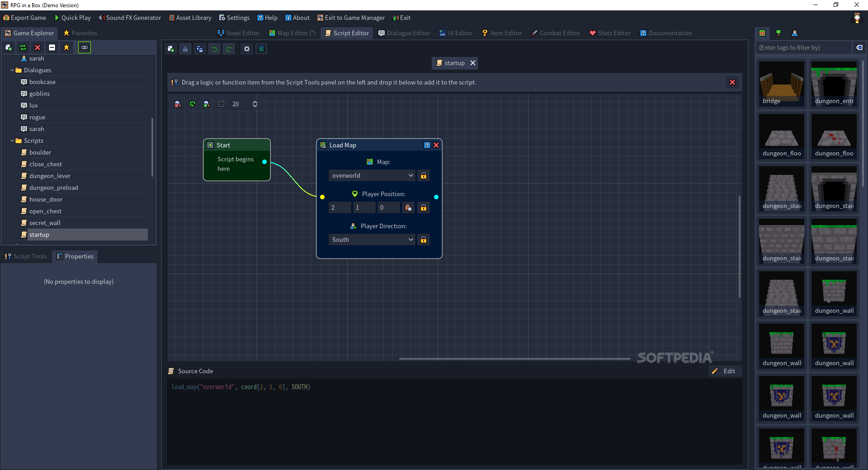
Task: Click the fullscreen expand icon in script toolbar
Action: pyautogui.click(x=261, y=49)
